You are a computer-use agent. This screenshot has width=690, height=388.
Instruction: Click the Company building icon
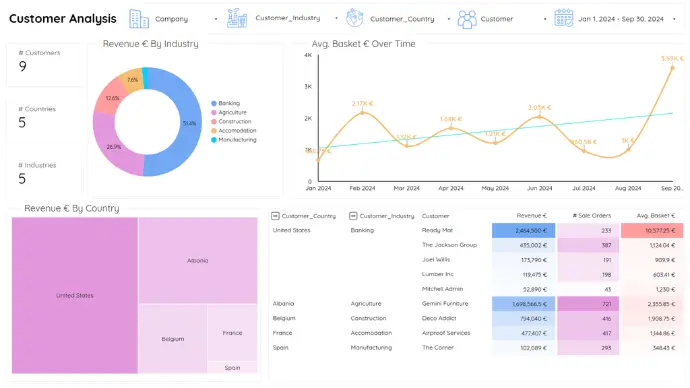point(139,19)
